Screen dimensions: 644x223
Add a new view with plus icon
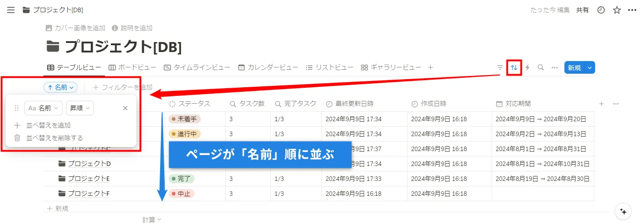point(431,67)
